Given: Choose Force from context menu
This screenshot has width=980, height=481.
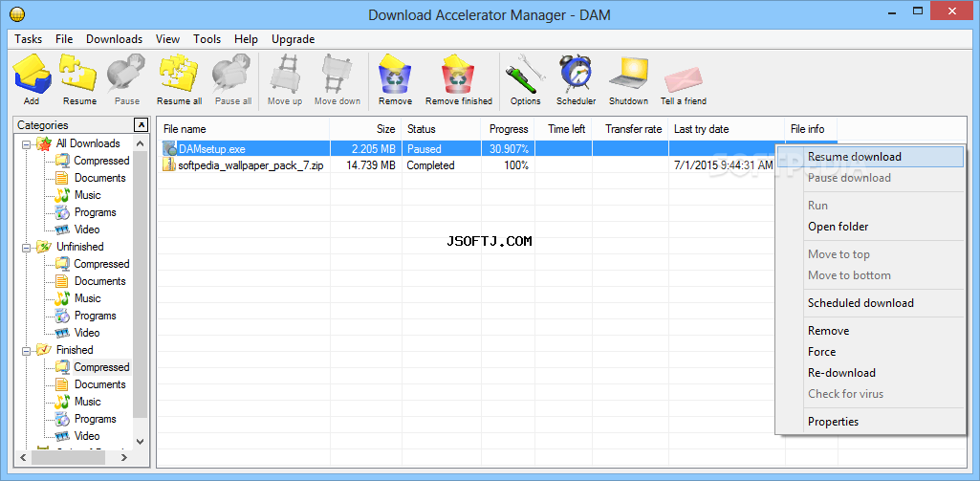Looking at the screenshot, I should (x=869, y=352).
